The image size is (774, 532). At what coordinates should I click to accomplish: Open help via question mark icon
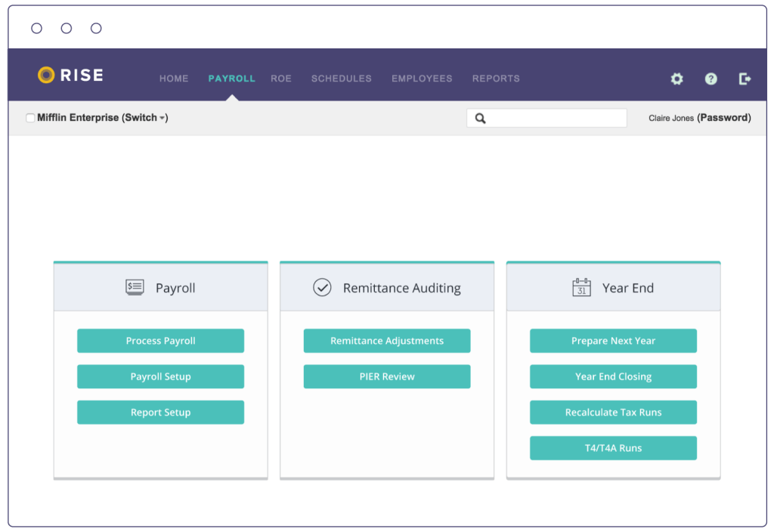coord(711,79)
